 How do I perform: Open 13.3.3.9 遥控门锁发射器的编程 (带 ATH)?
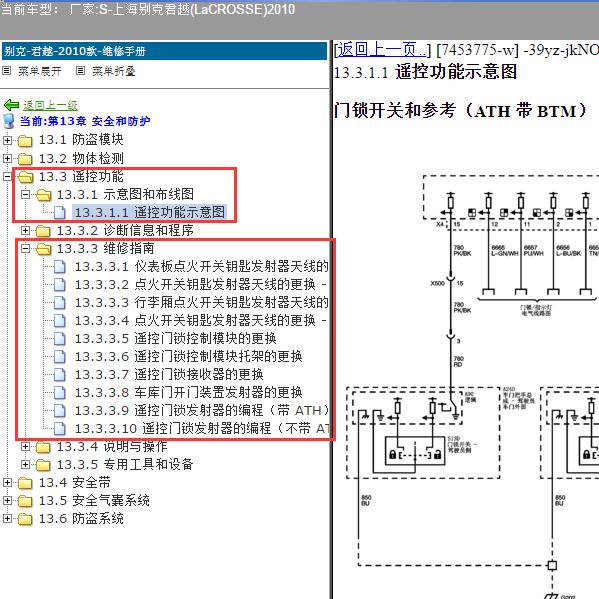(201, 410)
